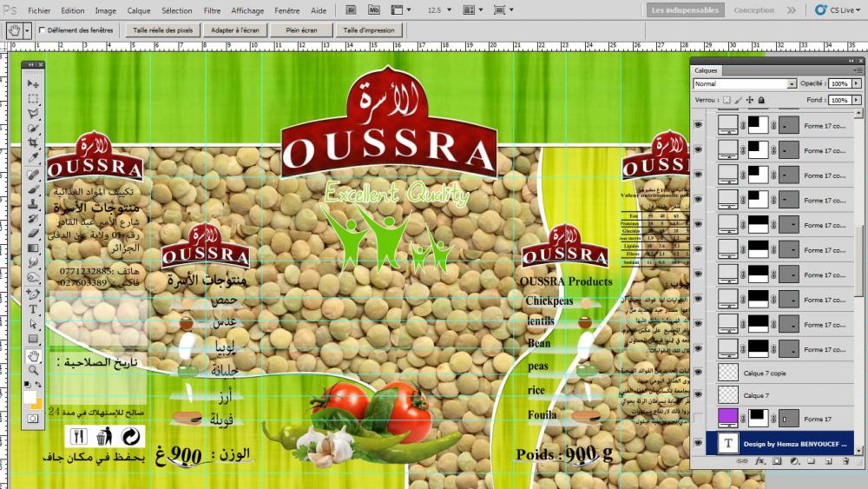This screenshot has height=489, width=868.
Task: Launch Adobe Bridge with Br icon
Action: tap(351, 10)
